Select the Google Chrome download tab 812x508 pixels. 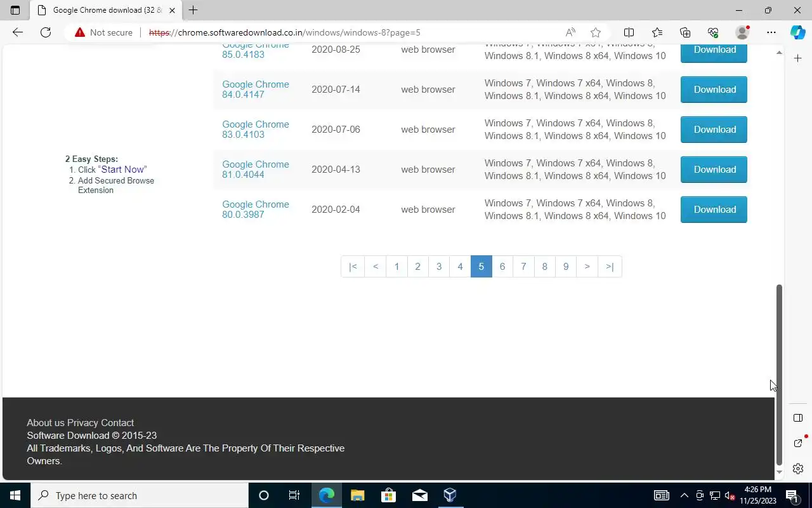[x=107, y=10]
